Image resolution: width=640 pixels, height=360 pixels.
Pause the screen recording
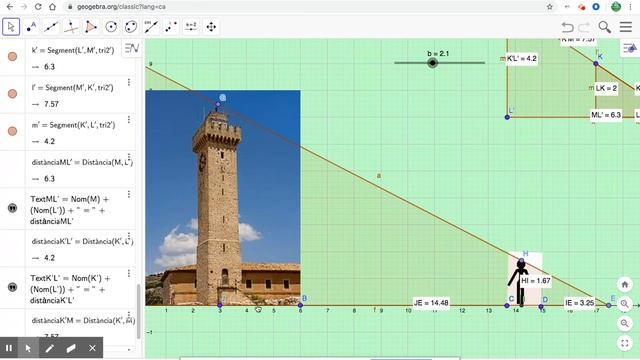coord(9,348)
